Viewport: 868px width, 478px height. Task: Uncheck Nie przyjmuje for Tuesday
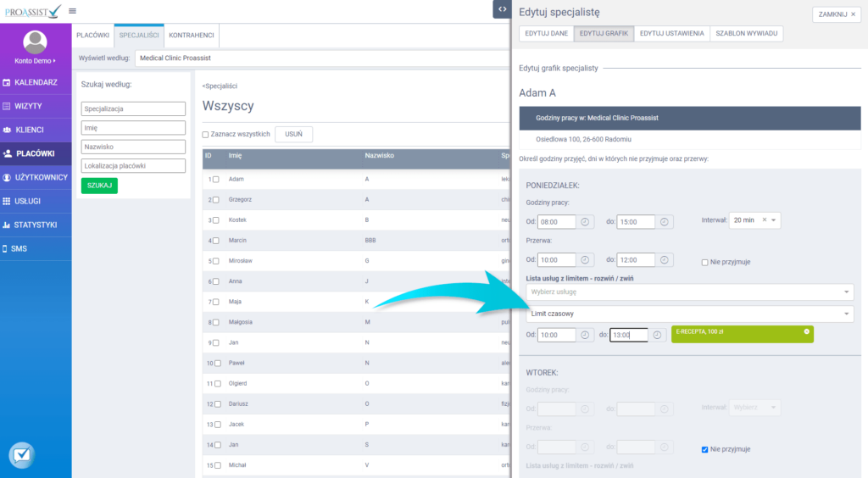pyautogui.click(x=705, y=449)
